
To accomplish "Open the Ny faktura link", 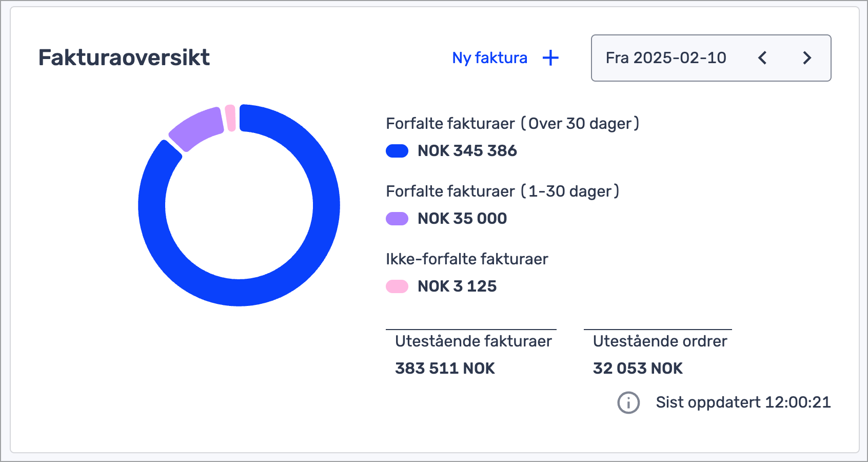I will coord(489,58).
